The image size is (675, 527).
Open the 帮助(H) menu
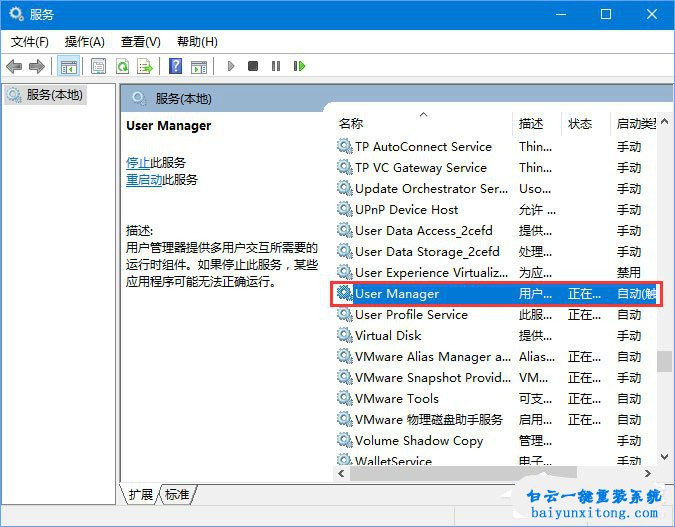(x=197, y=42)
